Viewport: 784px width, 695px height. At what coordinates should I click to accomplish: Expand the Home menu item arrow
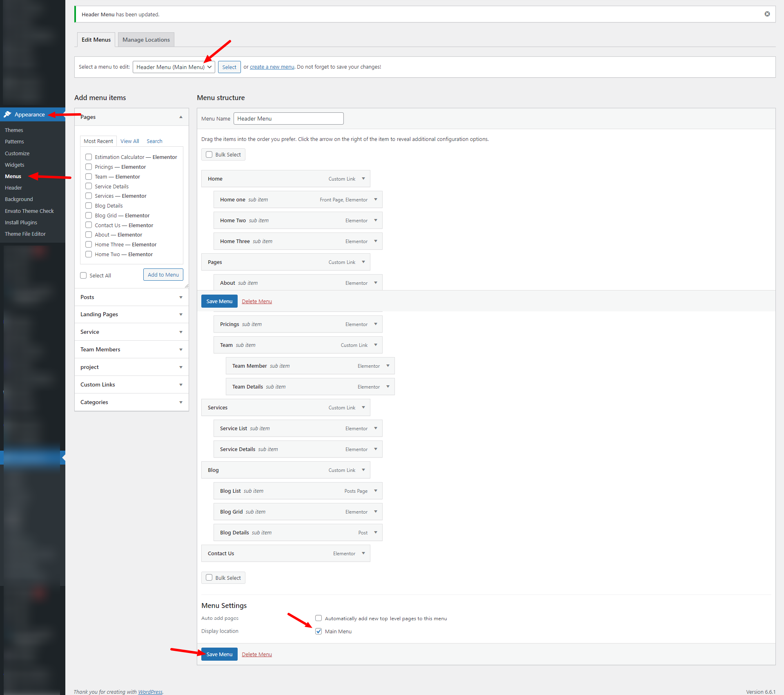pyautogui.click(x=363, y=179)
